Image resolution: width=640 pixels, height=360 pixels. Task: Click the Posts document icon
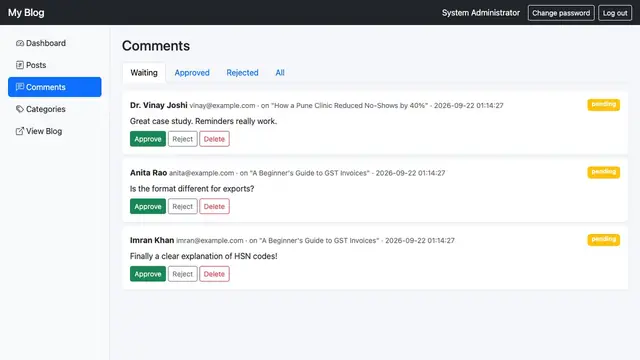click(x=20, y=65)
